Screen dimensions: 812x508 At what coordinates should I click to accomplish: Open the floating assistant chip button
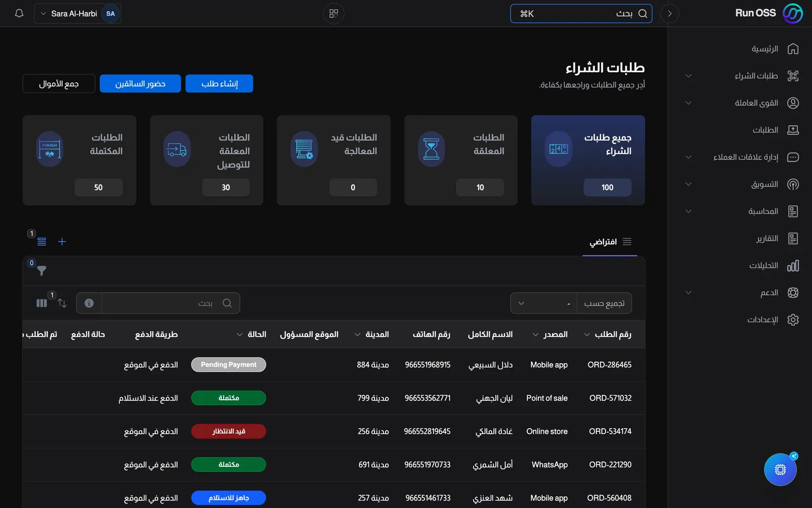[x=780, y=469]
